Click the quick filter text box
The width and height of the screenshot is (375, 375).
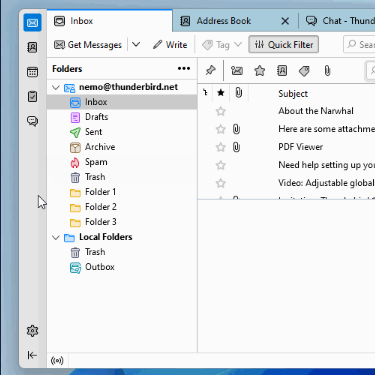pyautogui.click(x=371, y=70)
